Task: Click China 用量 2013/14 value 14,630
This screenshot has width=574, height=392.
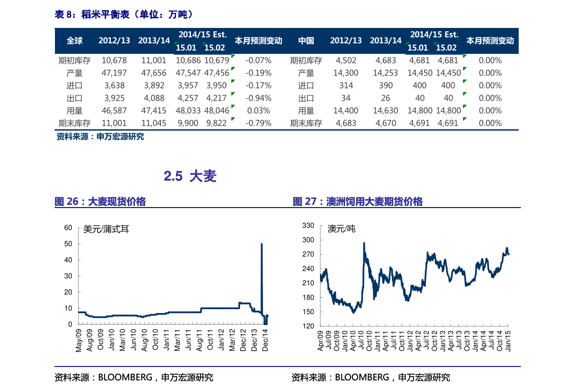Action: point(386,110)
